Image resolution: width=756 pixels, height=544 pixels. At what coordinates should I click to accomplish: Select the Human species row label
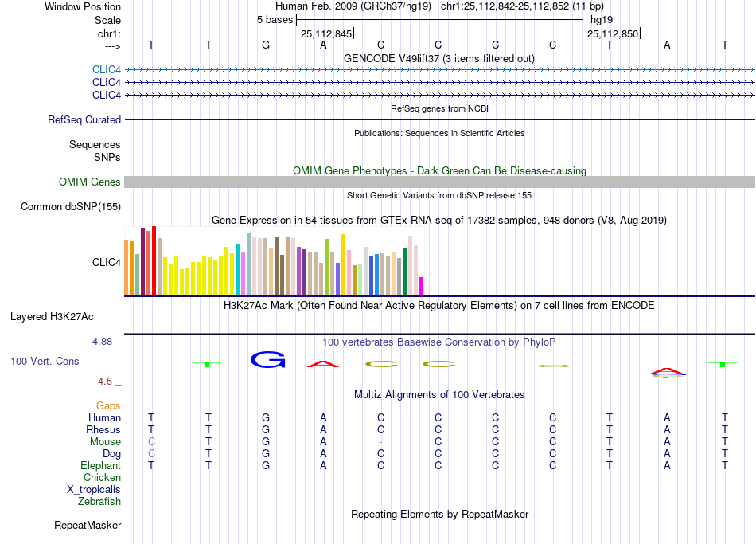coord(104,417)
